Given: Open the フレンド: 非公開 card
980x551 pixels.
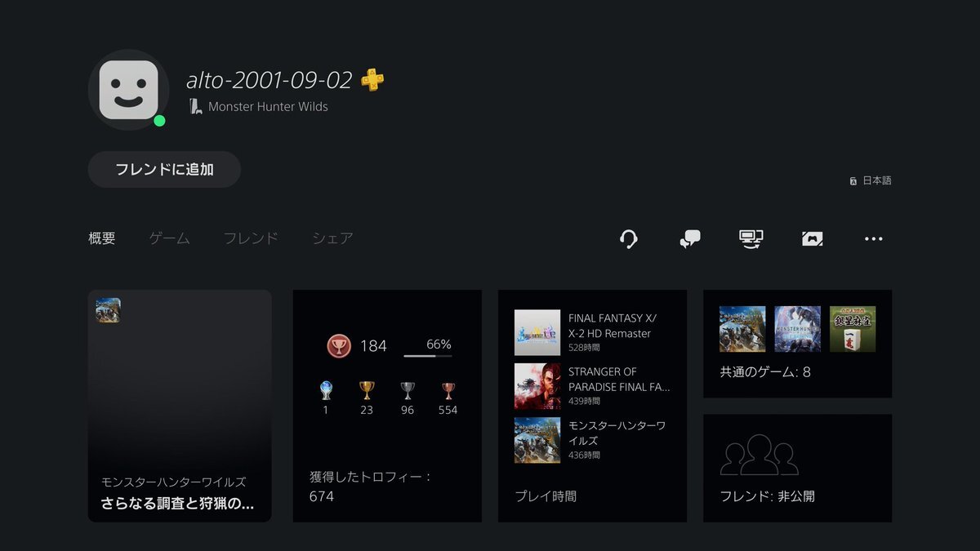Looking at the screenshot, I should pos(797,469).
